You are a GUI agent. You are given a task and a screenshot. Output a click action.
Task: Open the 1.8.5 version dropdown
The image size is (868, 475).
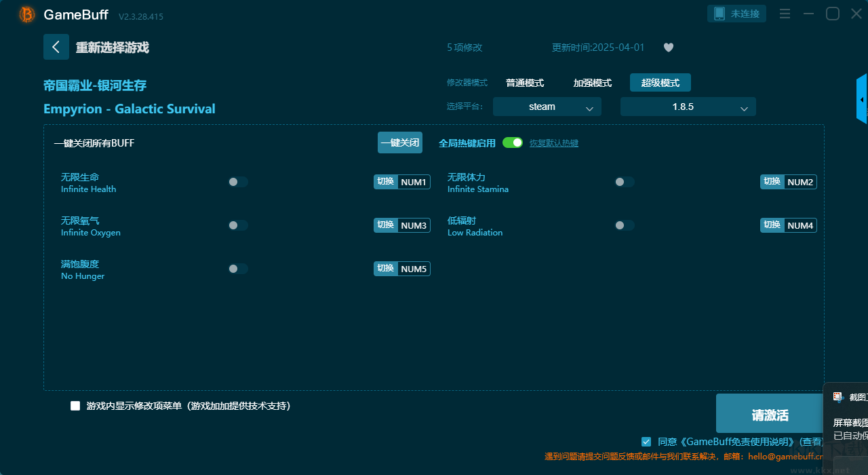(x=688, y=107)
